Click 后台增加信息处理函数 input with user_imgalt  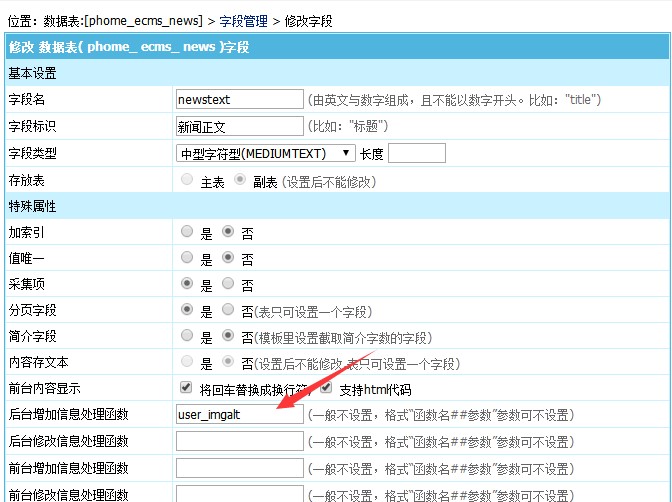(x=238, y=414)
